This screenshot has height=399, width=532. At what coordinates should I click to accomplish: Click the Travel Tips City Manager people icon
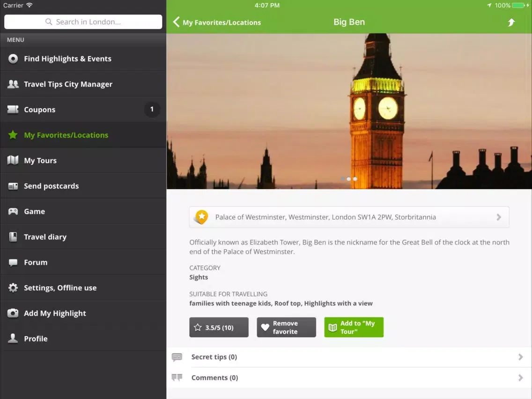(x=13, y=84)
